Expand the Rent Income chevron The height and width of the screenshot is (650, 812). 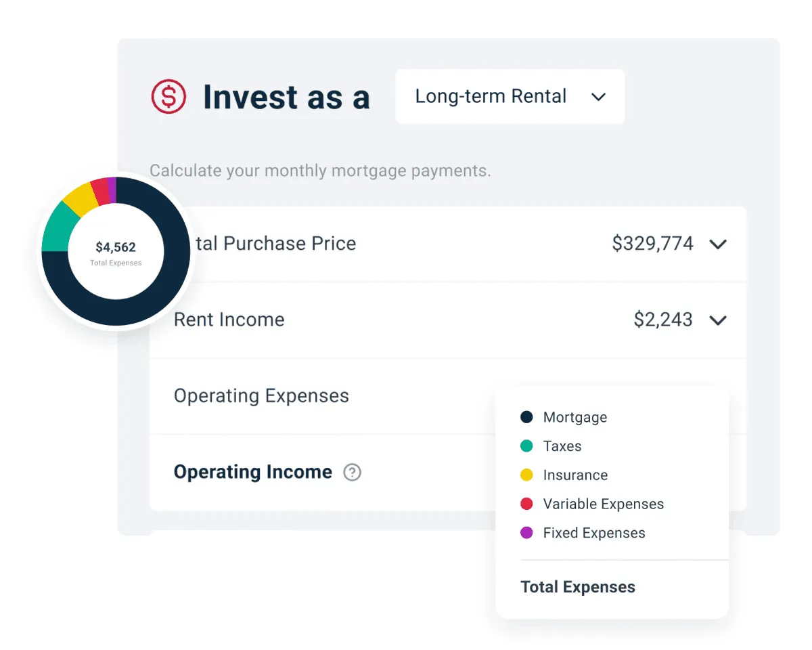tap(718, 320)
